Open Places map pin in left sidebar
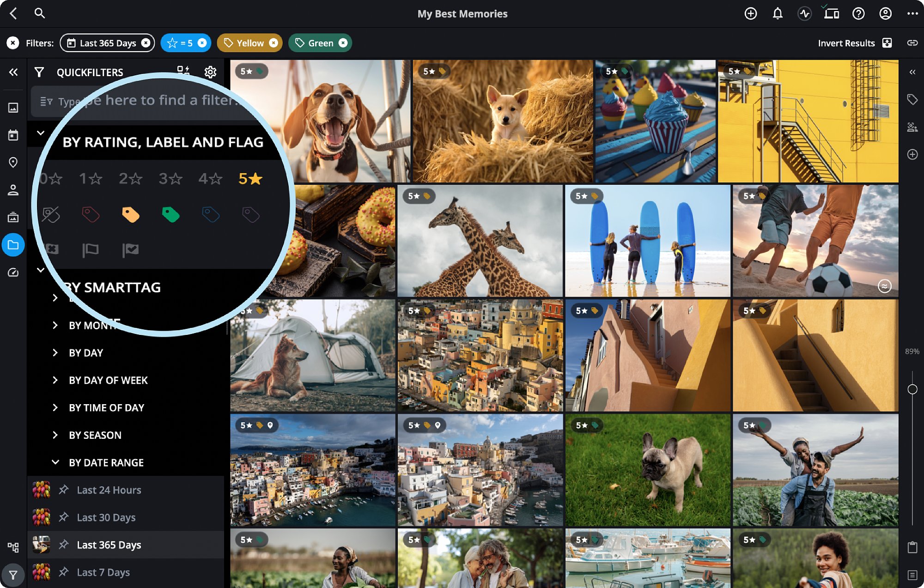The image size is (924, 588). pyautogui.click(x=13, y=163)
